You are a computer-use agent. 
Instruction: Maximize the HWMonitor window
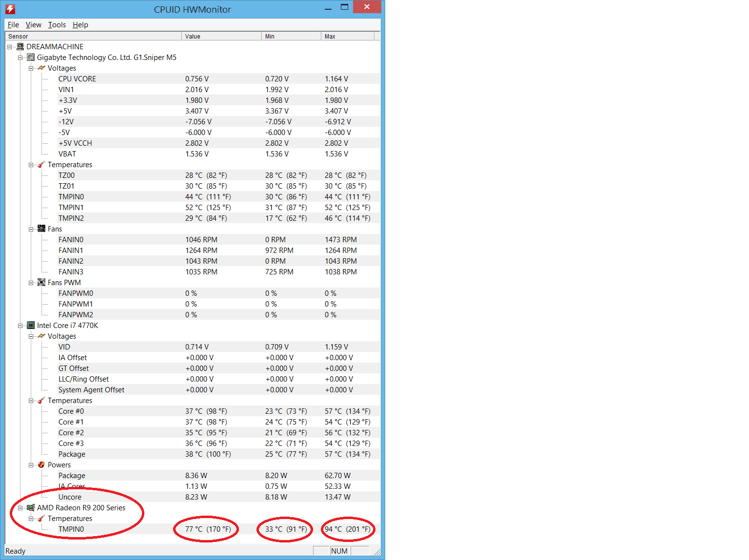click(x=344, y=7)
